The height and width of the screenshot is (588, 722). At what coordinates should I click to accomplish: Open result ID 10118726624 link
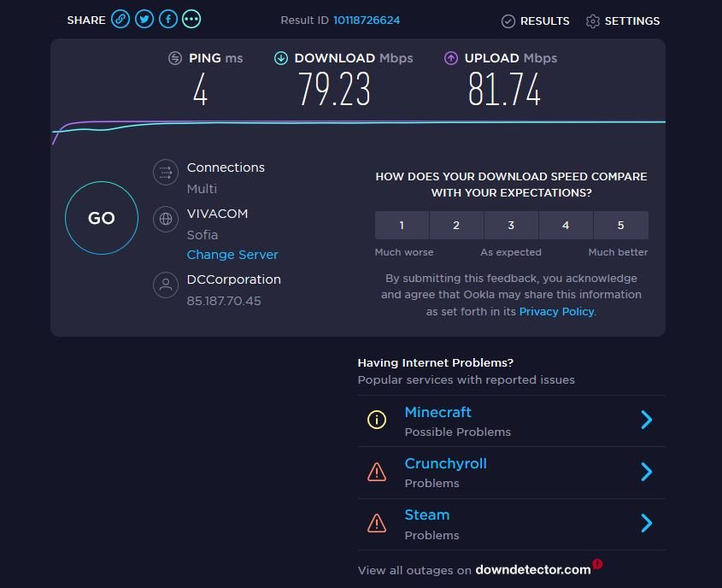pos(367,21)
